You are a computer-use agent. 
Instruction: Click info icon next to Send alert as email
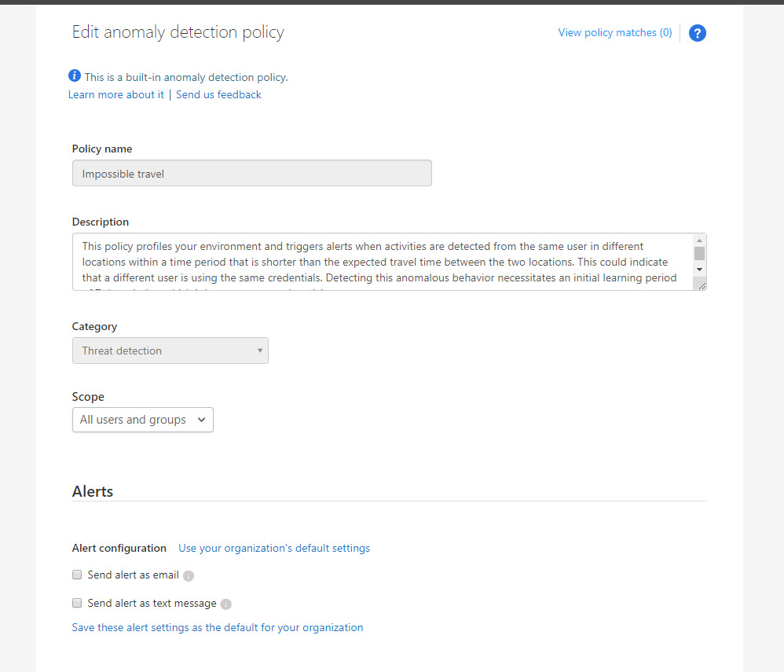click(x=189, y=576)
